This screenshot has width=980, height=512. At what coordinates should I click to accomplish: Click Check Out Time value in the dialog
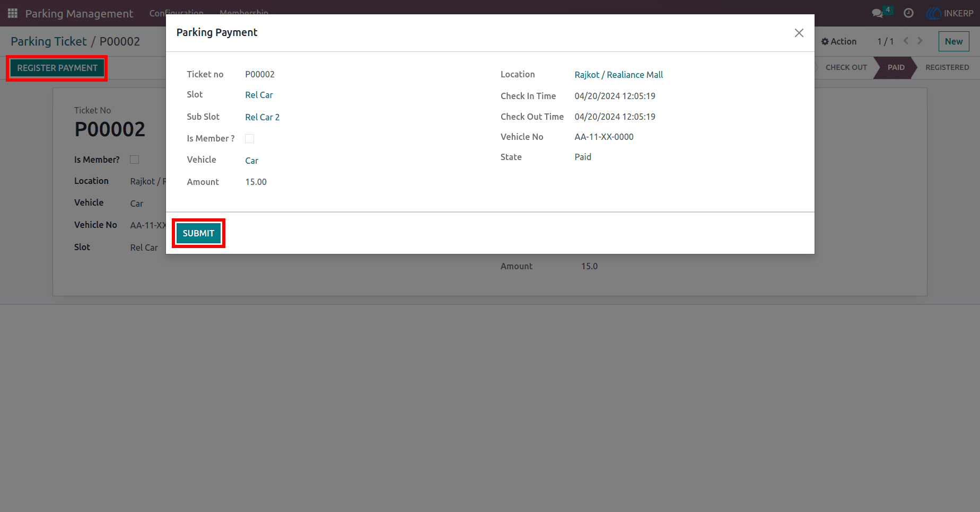pos(615,117)
